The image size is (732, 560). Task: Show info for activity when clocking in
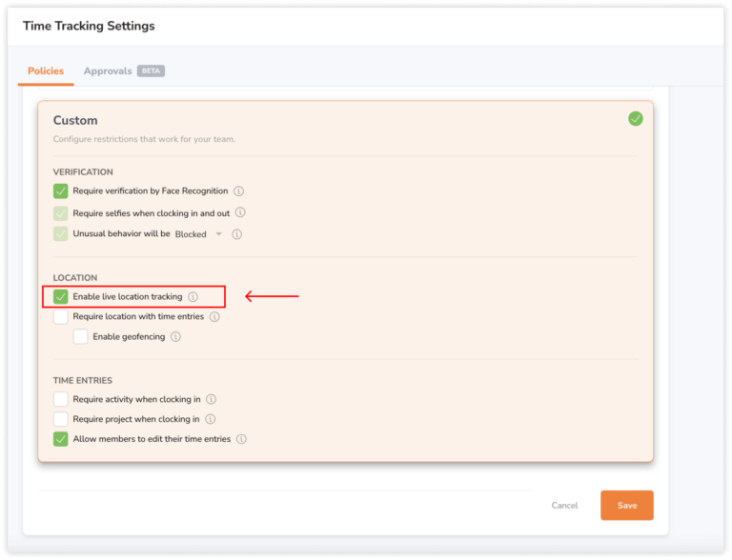[x=211, y=399]
